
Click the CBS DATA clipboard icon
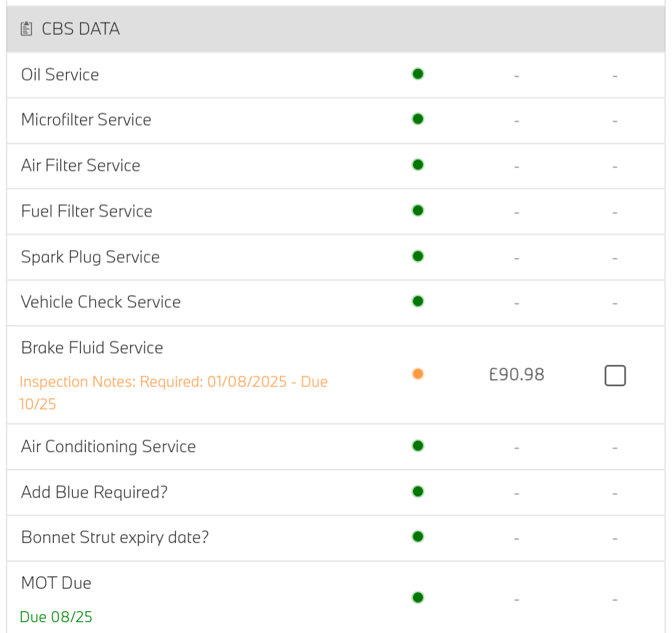pos(27,28)
